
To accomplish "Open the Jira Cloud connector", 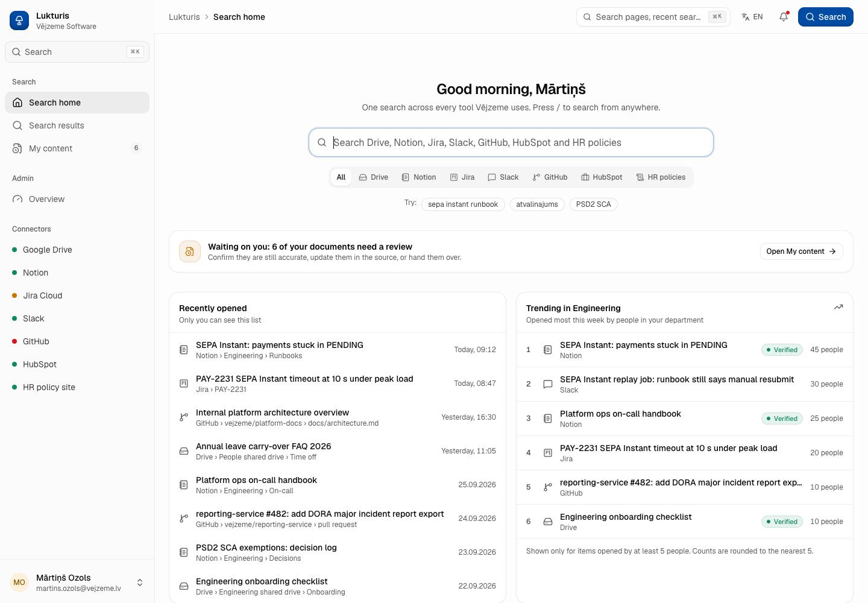I will (77, 295).
